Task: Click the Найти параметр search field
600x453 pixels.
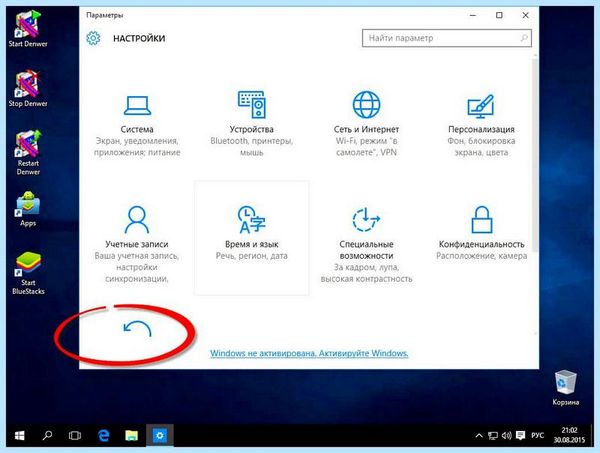Action: pos(447,38)
